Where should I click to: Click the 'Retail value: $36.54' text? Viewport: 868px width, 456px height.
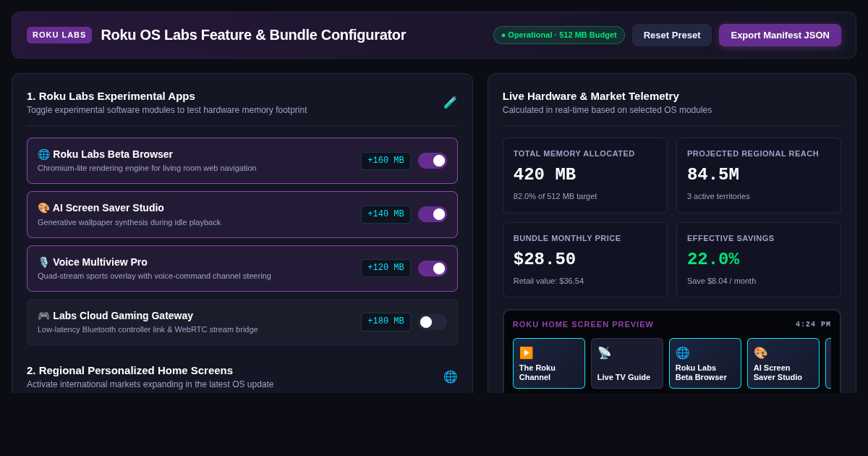pos(548,281)
